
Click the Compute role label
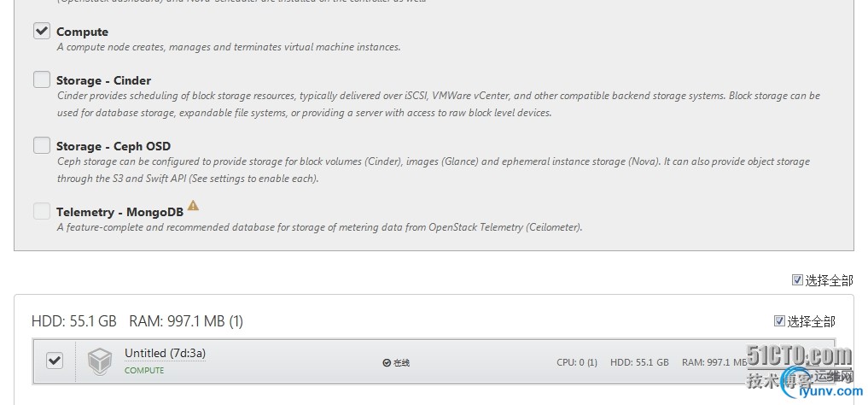(82, 32)
